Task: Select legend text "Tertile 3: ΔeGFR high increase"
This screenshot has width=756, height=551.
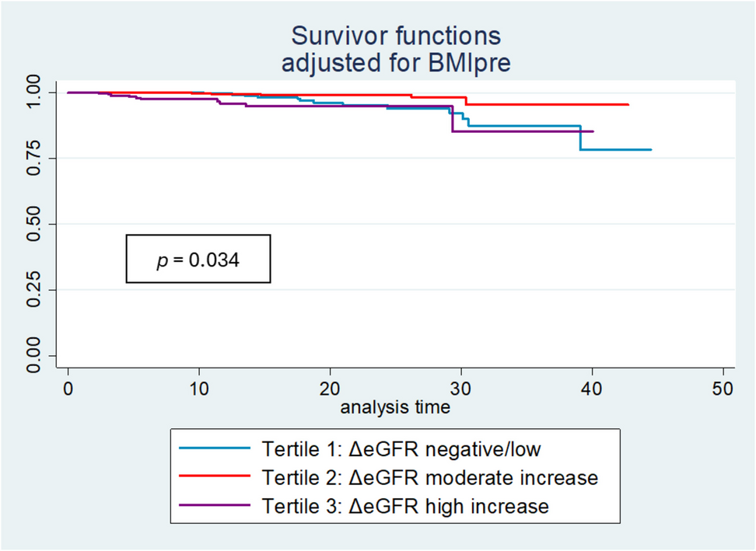Action: pyautogui.click(x=407, y=506)
